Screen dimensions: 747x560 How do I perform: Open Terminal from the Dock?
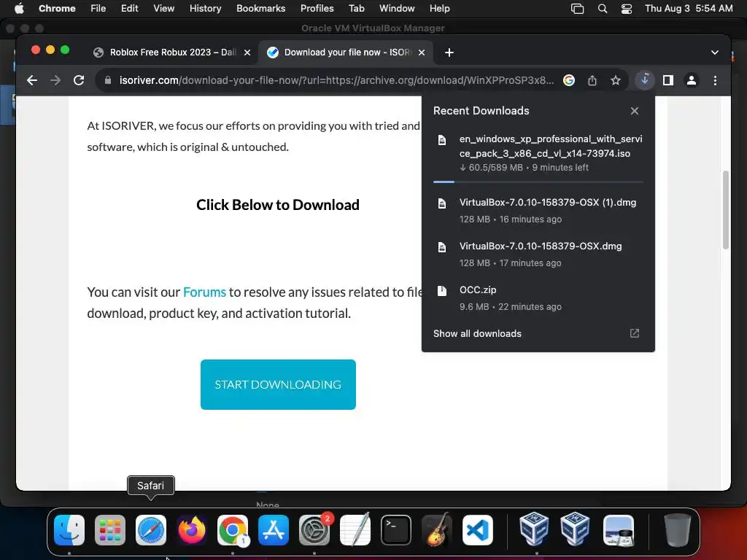[396, 530]
